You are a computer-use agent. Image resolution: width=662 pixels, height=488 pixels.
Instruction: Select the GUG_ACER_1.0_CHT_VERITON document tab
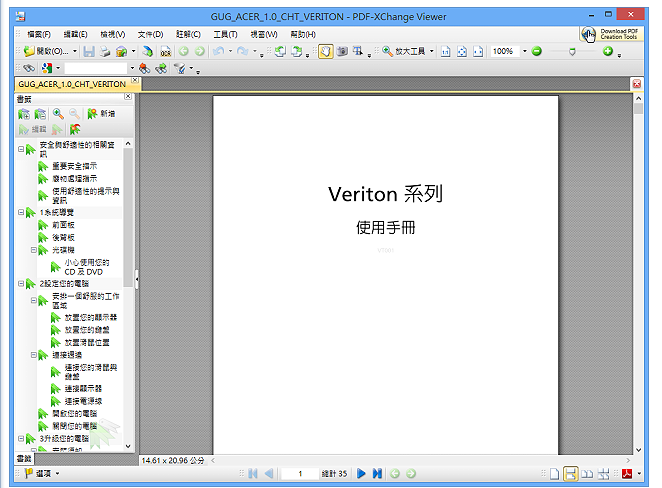click(72, 84)
